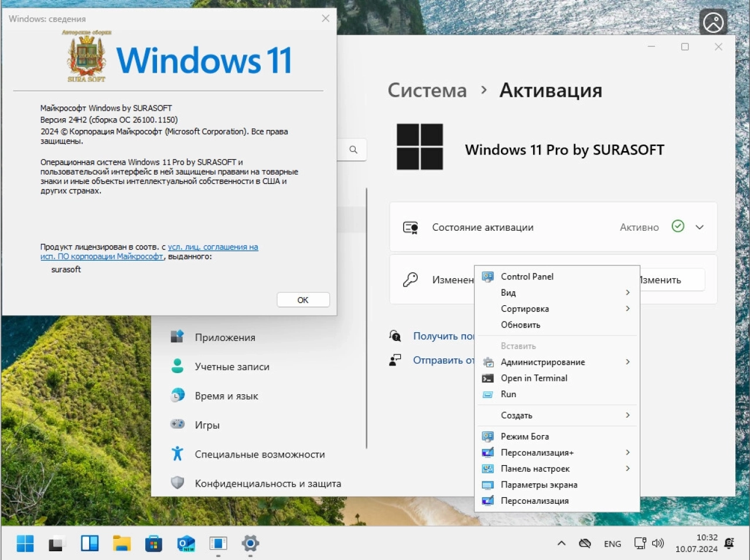Maximize the Settings window
The height and width of the screenshot is (560, 750).
[x=685, y=46]
